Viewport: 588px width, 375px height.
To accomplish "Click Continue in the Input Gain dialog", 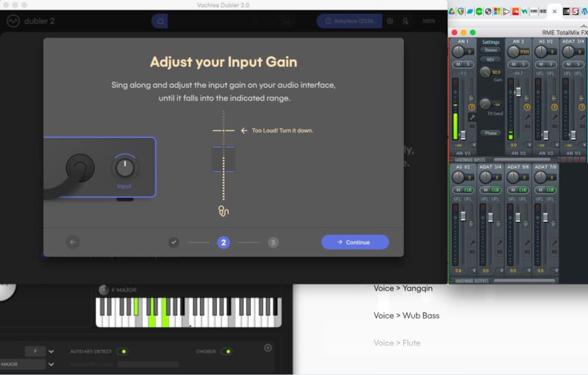I will point(355,242).
